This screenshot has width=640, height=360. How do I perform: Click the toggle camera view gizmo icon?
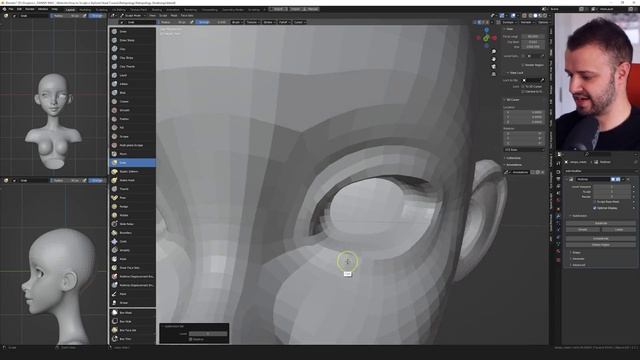click(x=493, y=67)
